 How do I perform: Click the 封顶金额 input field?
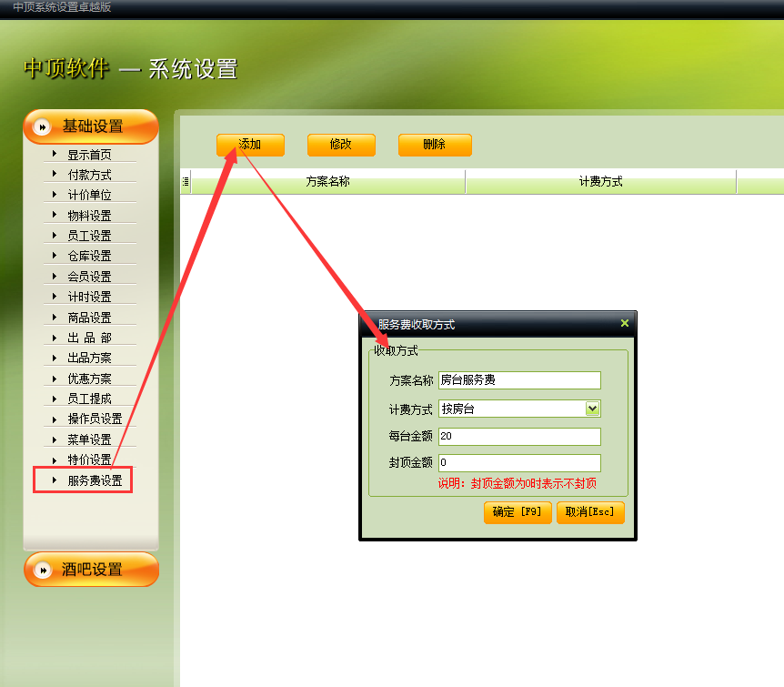coord(519,463)
